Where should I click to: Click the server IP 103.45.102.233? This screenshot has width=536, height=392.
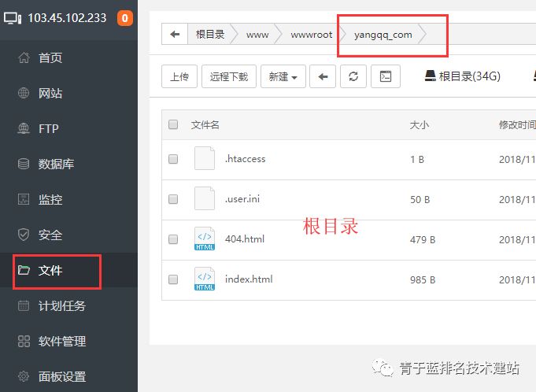[x=67, y=18]
